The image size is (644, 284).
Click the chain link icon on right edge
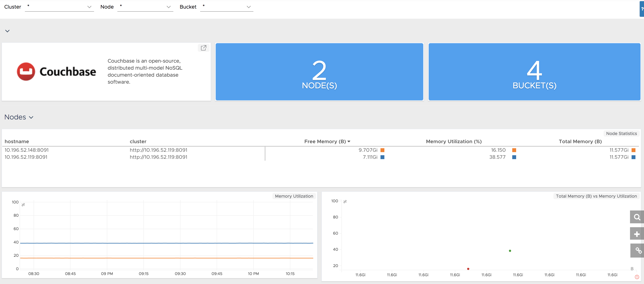[x=637, y=251]
